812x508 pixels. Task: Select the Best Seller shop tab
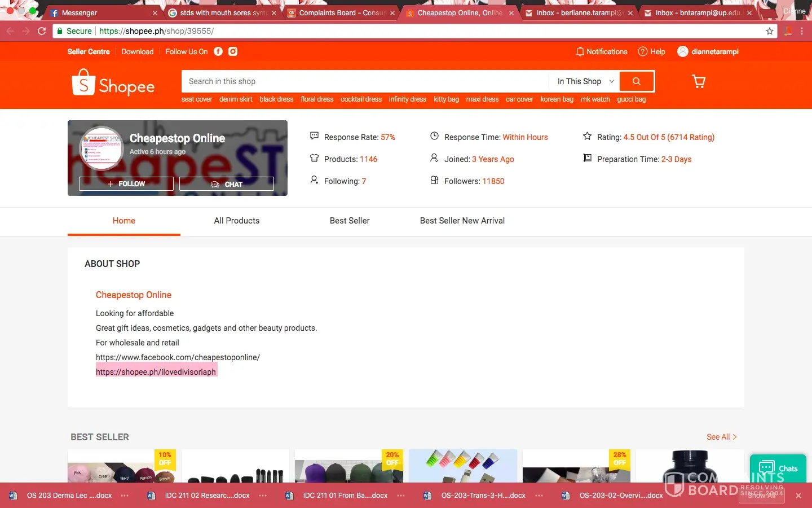click(x=350, y=221)
